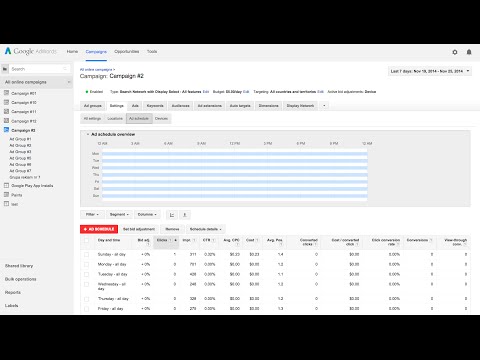Click in the sidebar Search field

coord(40,69)
